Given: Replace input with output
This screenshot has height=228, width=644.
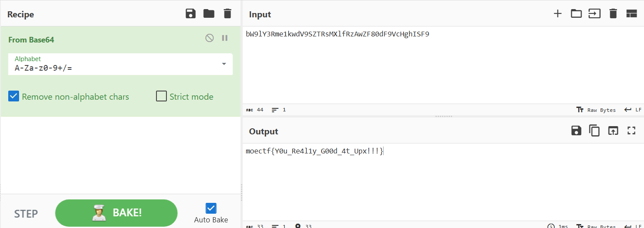Looking at the screenshot, I should 613,131.
